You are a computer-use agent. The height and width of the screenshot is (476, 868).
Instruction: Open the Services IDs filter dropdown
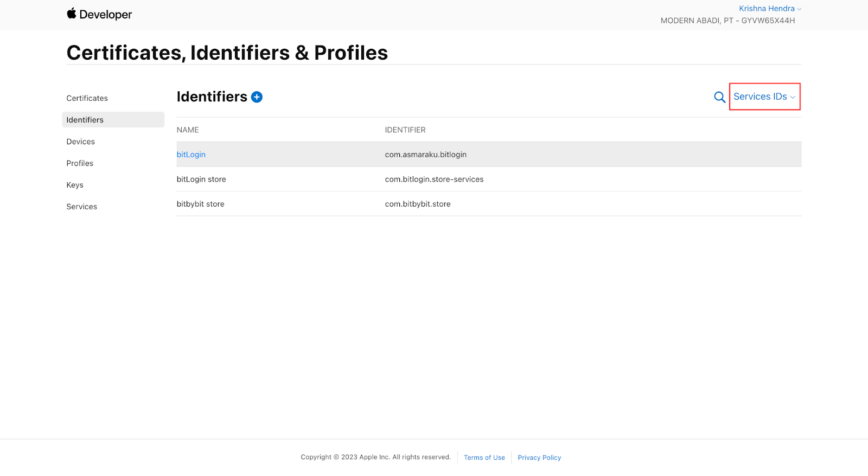tap(764, 97)
